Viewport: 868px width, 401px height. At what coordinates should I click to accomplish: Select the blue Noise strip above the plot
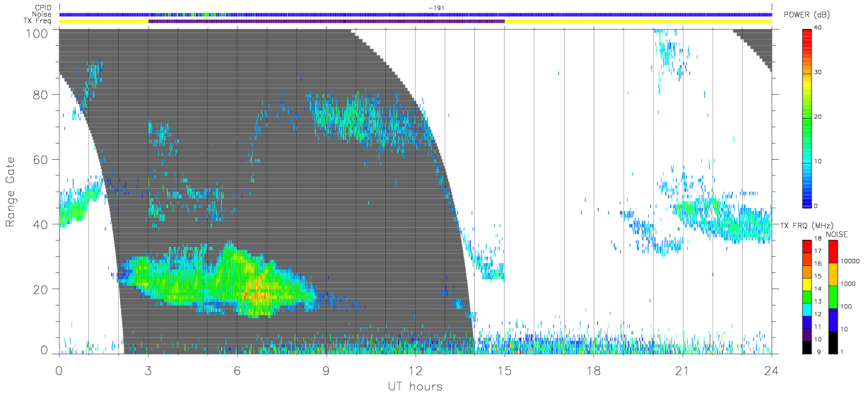coord(416,14)
